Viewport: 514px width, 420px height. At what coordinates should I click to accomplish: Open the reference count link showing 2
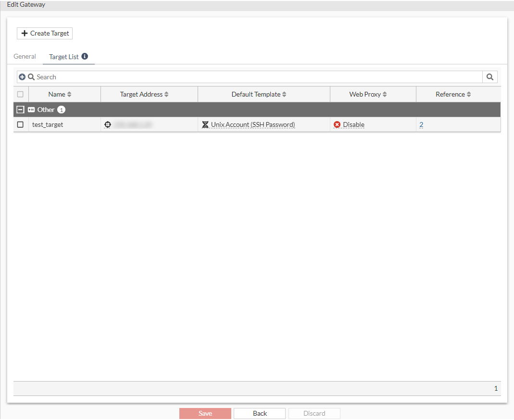click(421, 124)
